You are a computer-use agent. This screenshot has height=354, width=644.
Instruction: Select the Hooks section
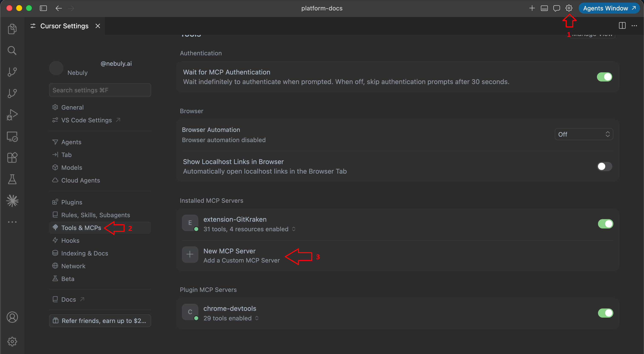[x=100, y=241]
